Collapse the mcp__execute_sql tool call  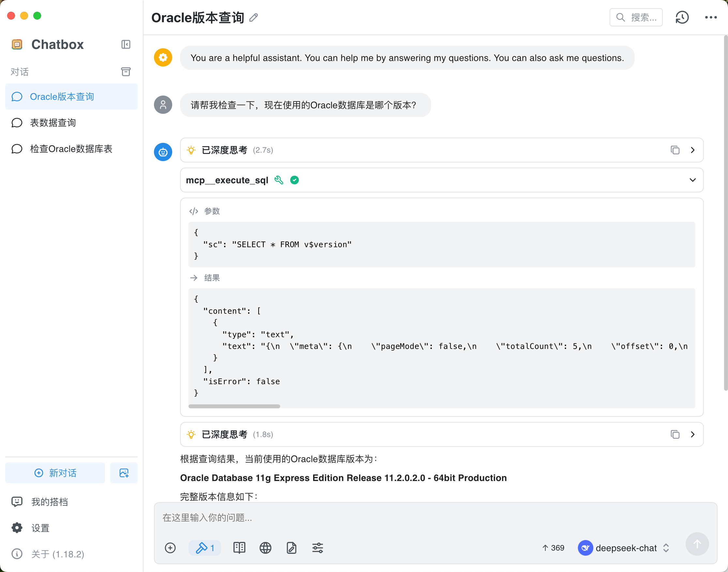[692, 180]
